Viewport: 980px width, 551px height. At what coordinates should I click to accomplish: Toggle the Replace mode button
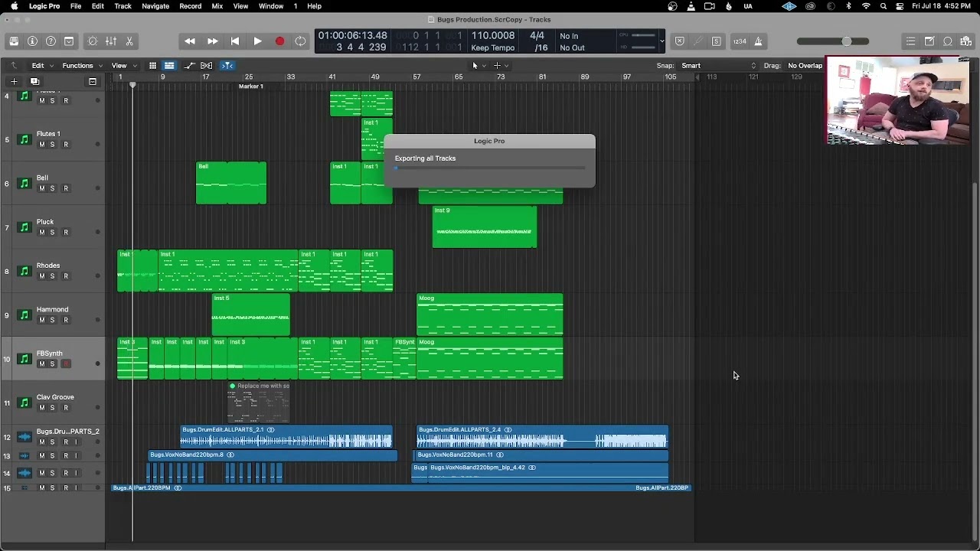[x=679, y=41]
